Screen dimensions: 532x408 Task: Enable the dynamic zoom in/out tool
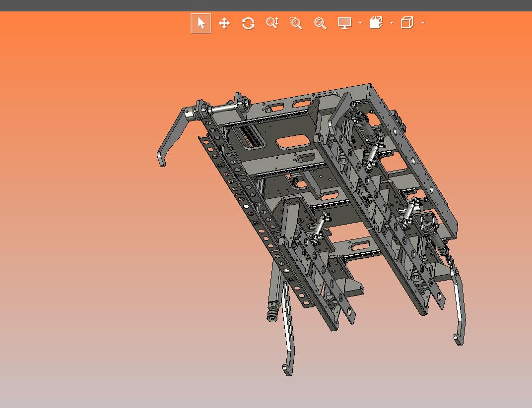[x=272, y=23]
